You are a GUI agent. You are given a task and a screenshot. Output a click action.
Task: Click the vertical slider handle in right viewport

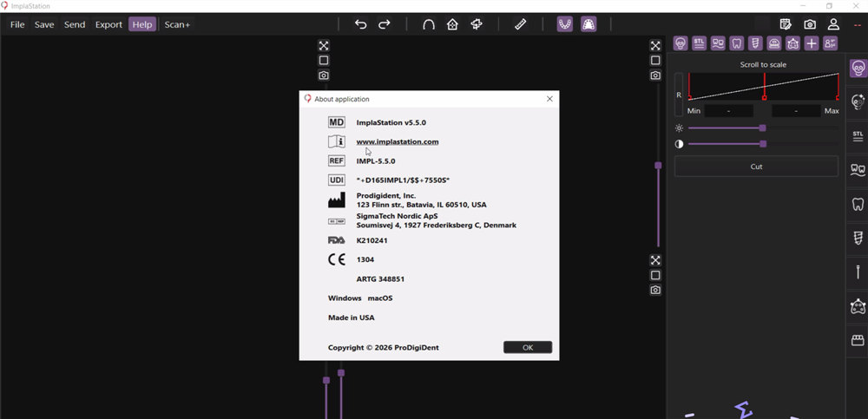(x=658, y=166)
